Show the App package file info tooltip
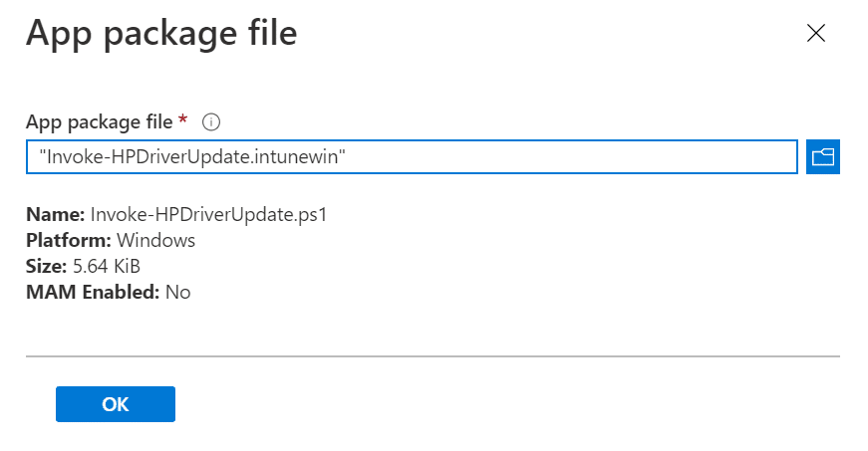Image resolution: width=868 pixels, height=451 pixels. pos(211,121)
